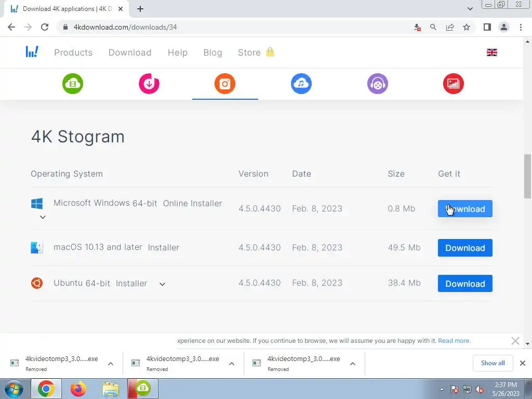This screenshot has height=399, width=532.
Task: Open the green 4K Video Downloader product icon
Action: 73,84
